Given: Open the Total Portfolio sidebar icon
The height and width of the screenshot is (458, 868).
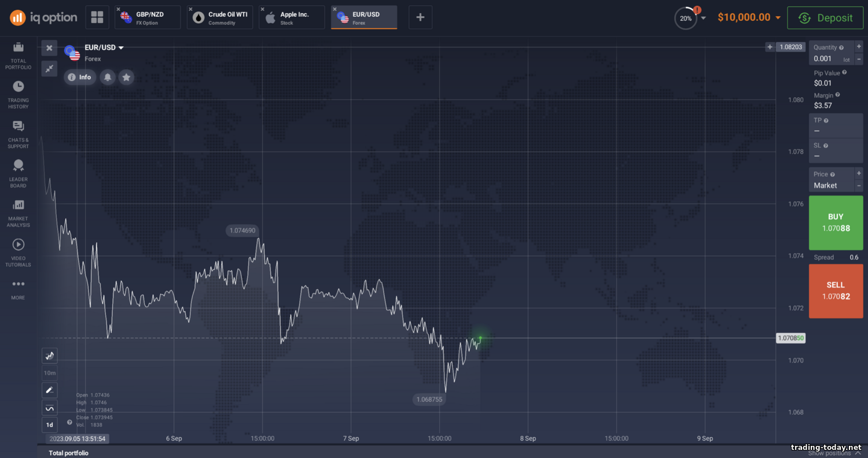Looking at the screenshot, I should click(x=18, y=55).
